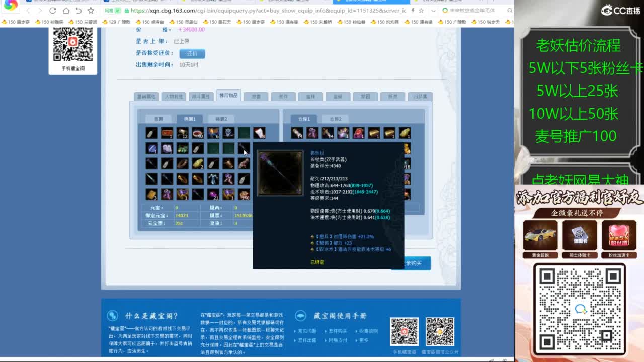This screenshot has width=644, height=362.
Task: Open the 锦囊2 inventory sub-tab
Action: (222, 119)
